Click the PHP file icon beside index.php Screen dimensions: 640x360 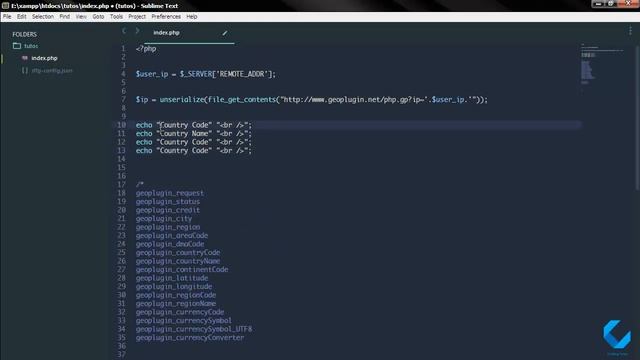tap(25, 58)
